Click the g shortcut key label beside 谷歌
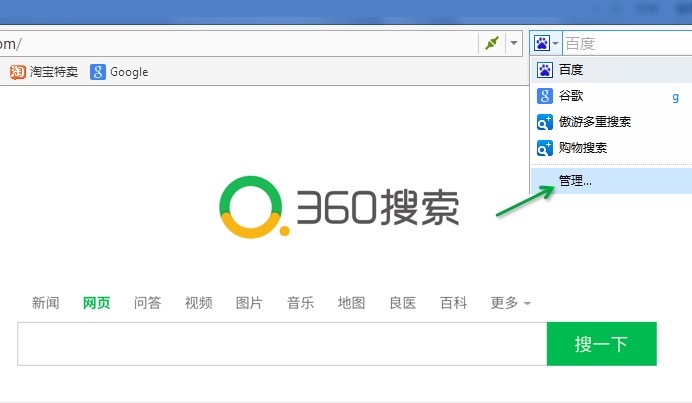This screenshot has height=403, width=692. (676, 97)
